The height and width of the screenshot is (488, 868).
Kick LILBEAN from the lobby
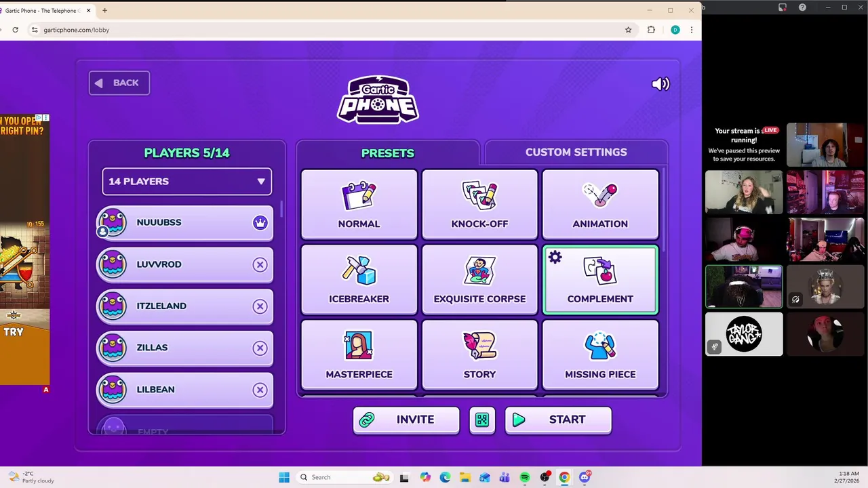(x=260, y=390)
